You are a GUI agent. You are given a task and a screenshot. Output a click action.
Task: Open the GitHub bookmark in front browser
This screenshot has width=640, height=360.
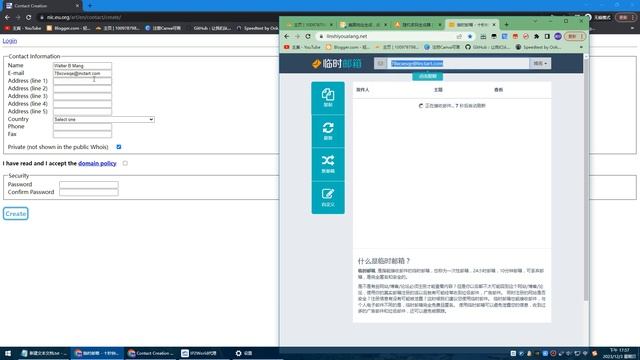pyautogui.click(x=487, y=47)
